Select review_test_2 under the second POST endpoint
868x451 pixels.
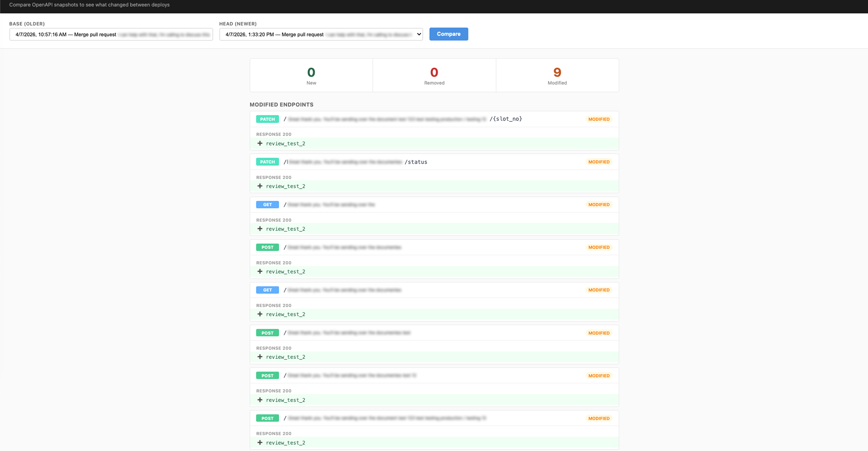coord(285,357)
